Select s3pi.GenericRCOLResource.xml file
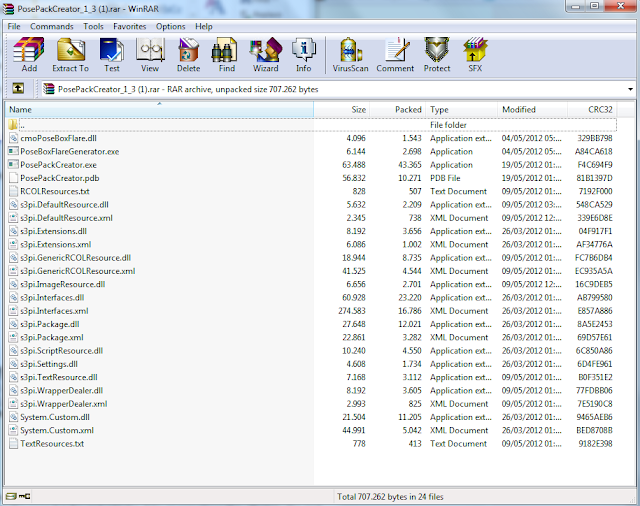 78,271
